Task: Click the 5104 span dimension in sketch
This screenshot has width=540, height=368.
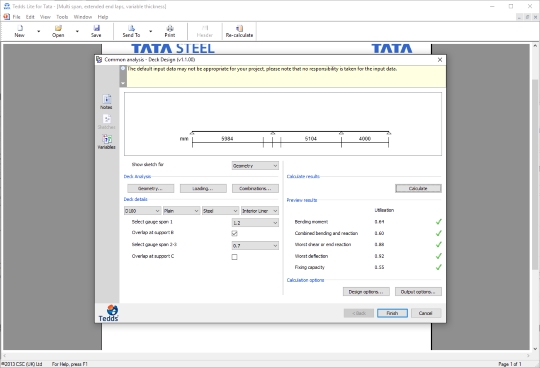Action: (x=311, y=138)
